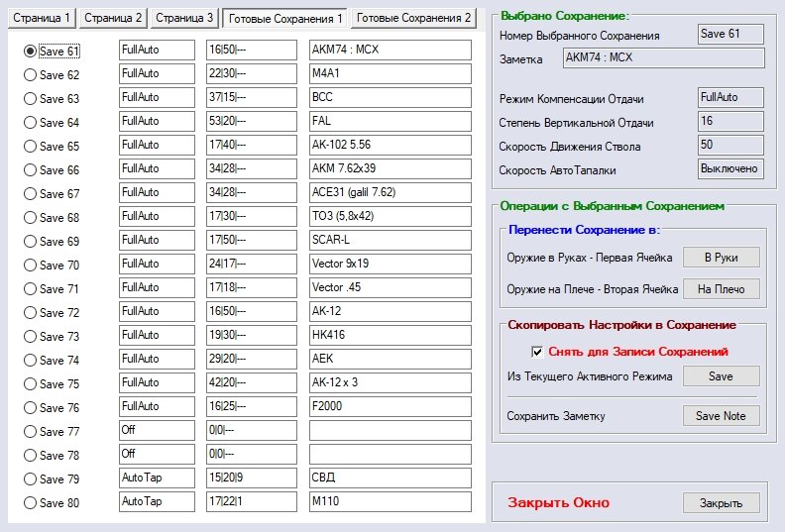
Task: Click the AEK note field
Action: 391,359
